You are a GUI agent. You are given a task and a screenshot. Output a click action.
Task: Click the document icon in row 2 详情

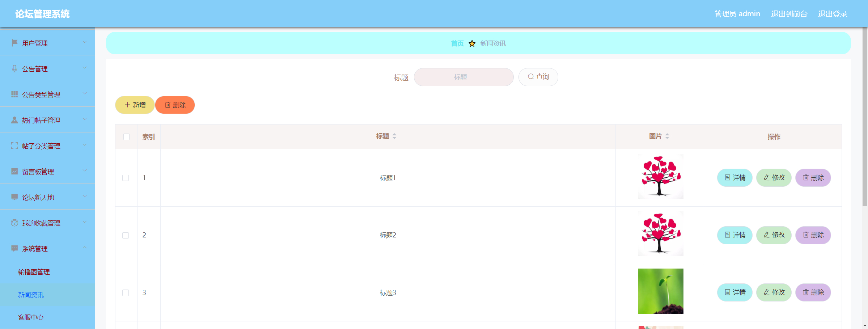728,235
